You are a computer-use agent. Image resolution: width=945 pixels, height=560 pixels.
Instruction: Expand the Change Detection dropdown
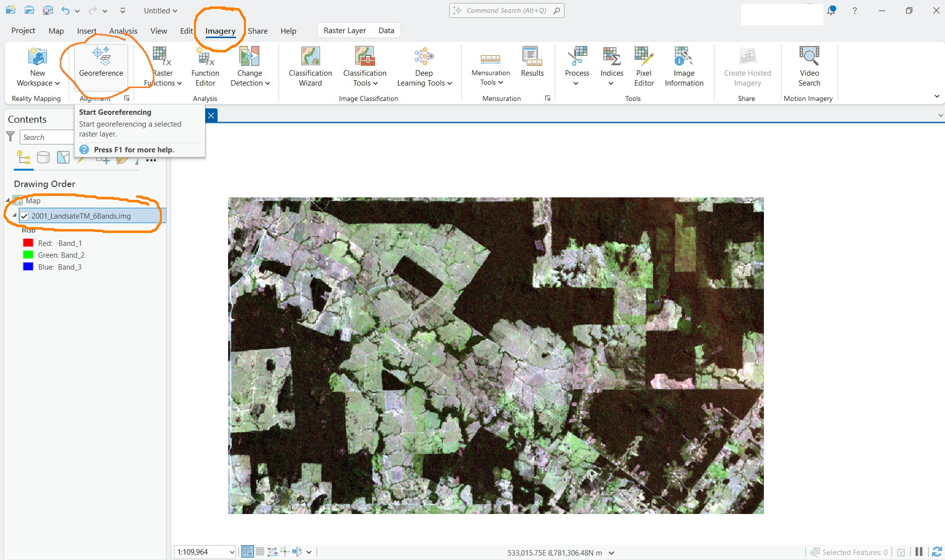point(267,83)
